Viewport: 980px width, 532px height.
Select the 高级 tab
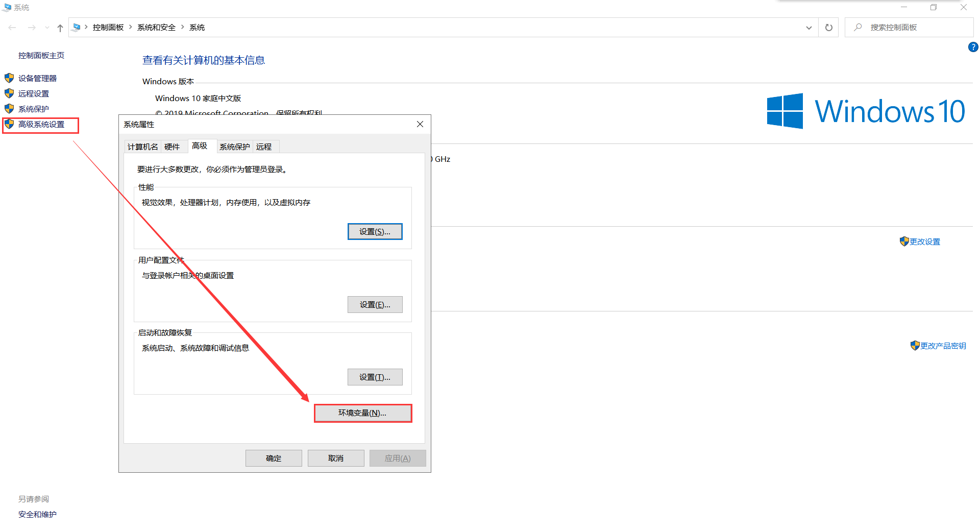pos(202,146)
